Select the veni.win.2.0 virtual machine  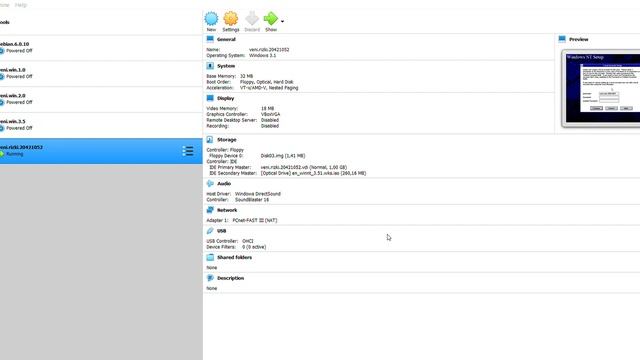(101, 99)
